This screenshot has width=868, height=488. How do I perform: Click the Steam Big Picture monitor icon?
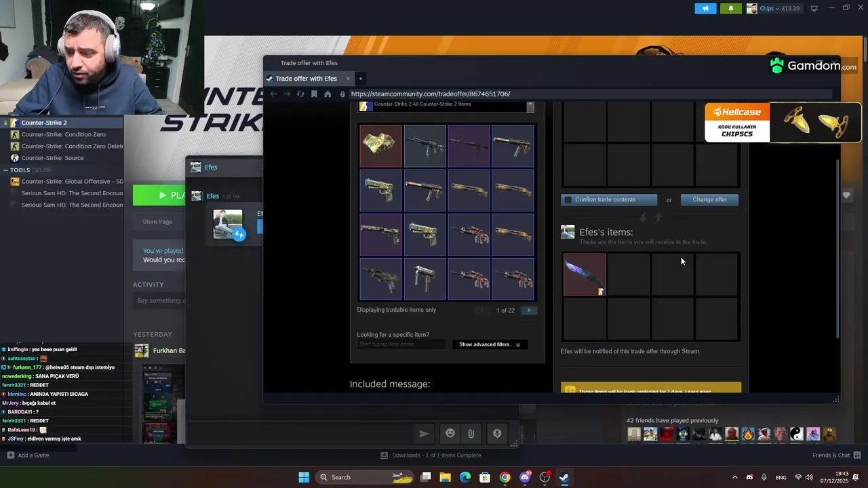[x=814, y=9]
